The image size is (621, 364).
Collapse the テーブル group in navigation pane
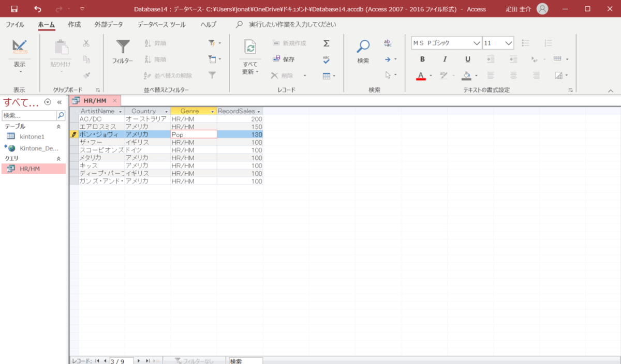(58, 127)
